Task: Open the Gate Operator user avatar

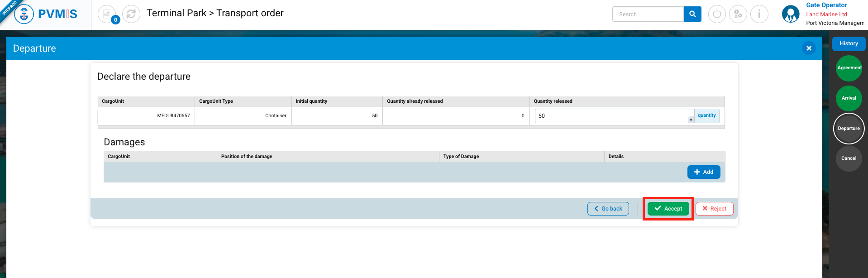Action: tap(791, 14)
